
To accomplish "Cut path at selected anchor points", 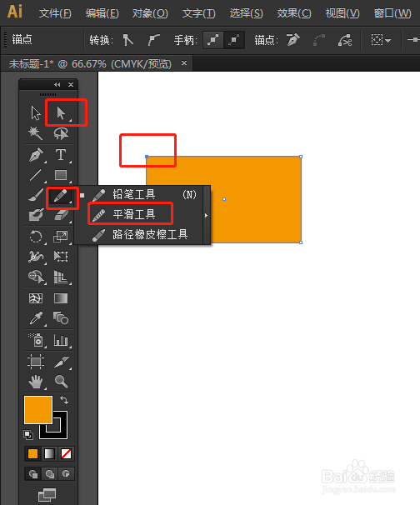I will (345, 40).
